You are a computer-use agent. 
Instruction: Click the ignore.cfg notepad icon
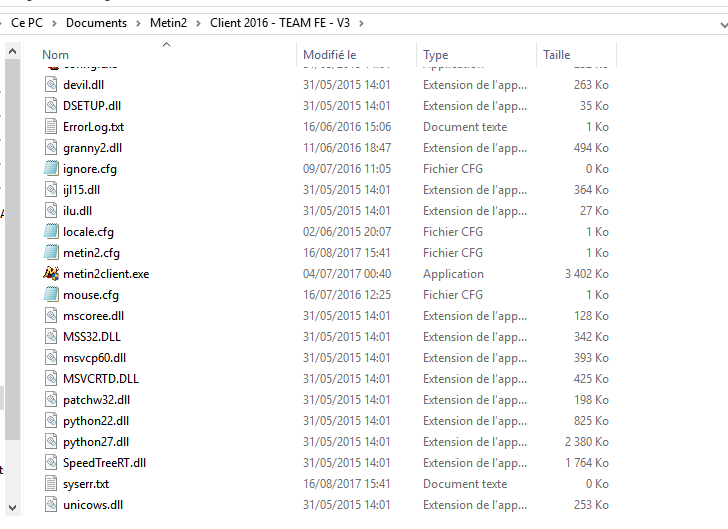pos(51,168)
